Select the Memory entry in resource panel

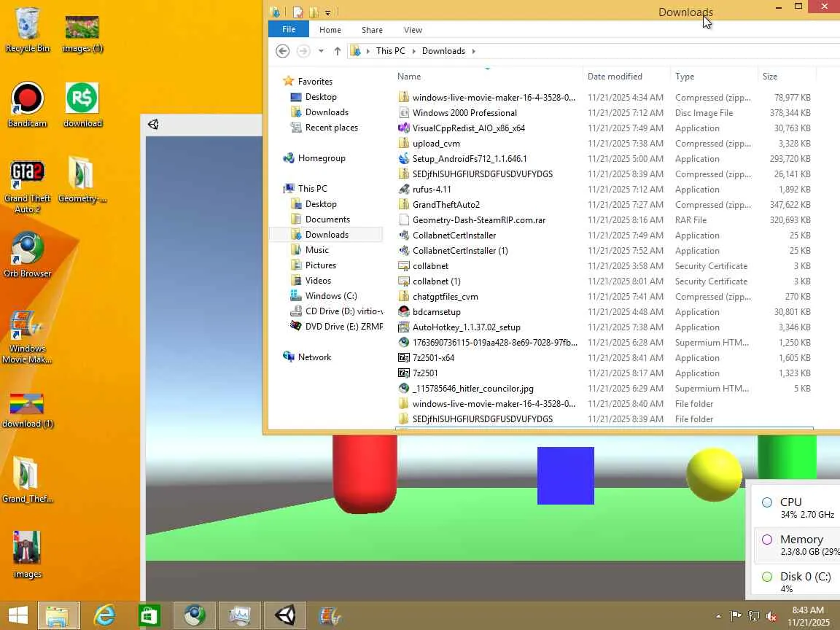pos(797,545)
